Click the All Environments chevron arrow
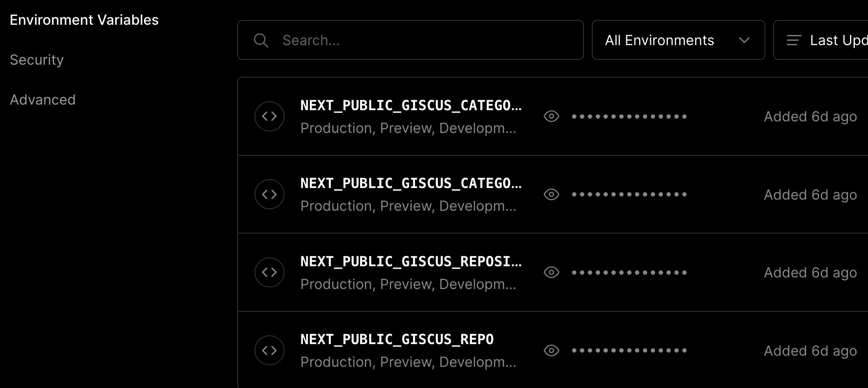The height and width of the screenshot is (388, 868). tap(744, 40)
